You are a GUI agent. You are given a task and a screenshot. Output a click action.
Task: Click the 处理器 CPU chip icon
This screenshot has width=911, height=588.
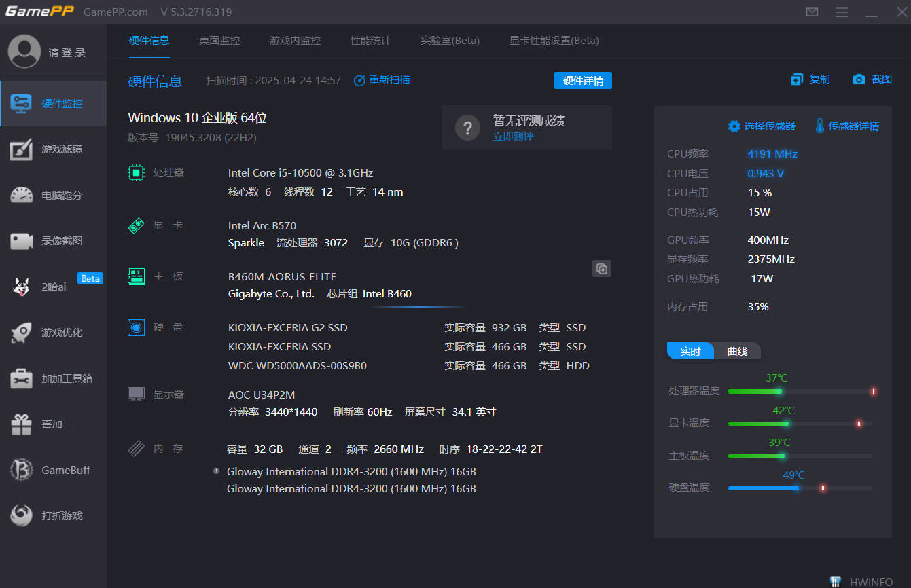137,172
